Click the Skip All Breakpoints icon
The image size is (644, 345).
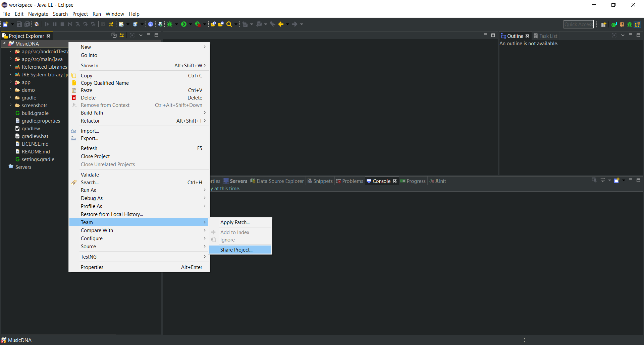coord(37,24)
